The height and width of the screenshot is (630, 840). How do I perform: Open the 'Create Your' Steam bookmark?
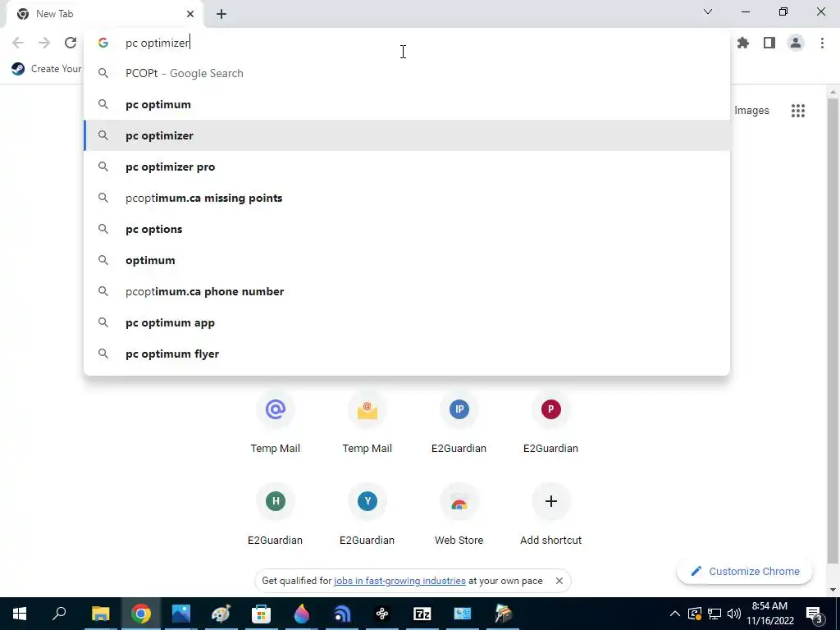47,69
